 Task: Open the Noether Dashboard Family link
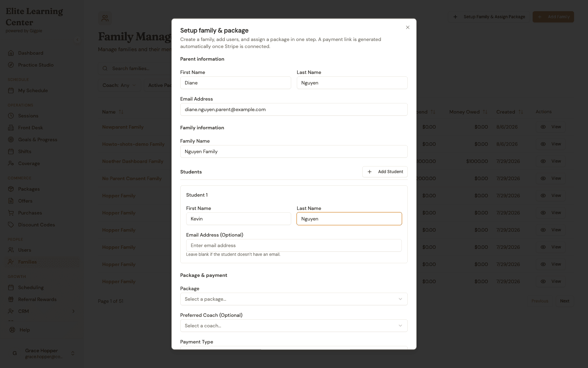[133, 161]
